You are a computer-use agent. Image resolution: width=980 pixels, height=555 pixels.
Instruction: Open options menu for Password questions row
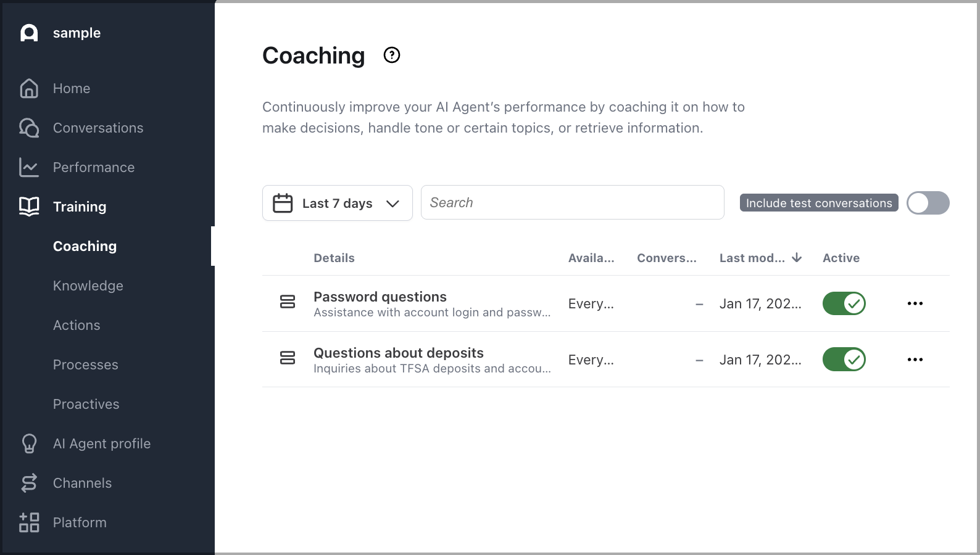[915, 303]
